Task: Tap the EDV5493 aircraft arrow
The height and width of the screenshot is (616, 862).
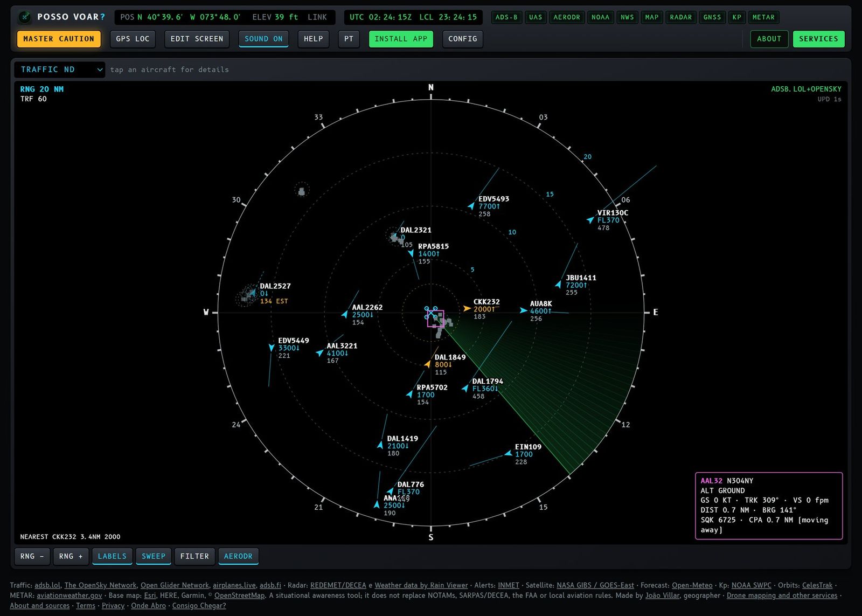Action: 471,206
